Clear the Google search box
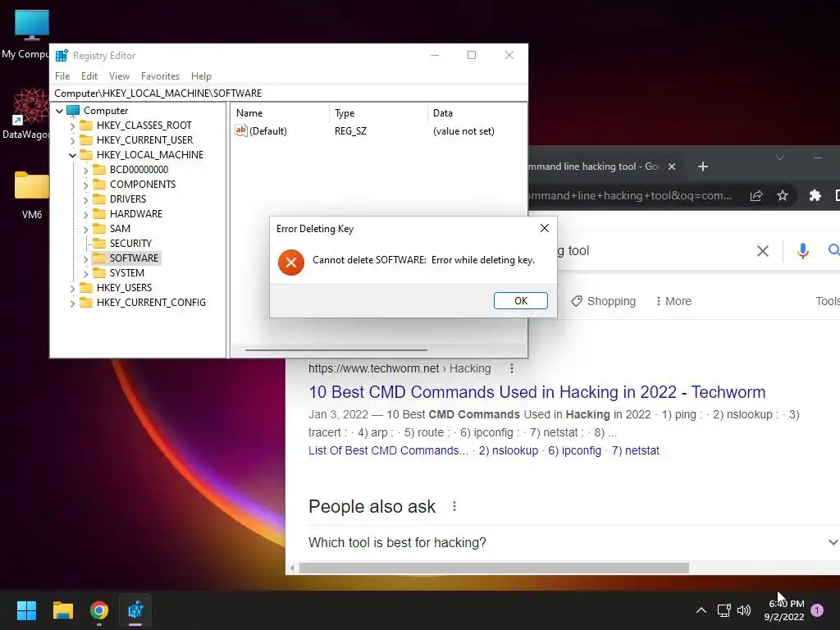This screenshot has width=840, height=630. pyautogui.click(x=762, y=251)
